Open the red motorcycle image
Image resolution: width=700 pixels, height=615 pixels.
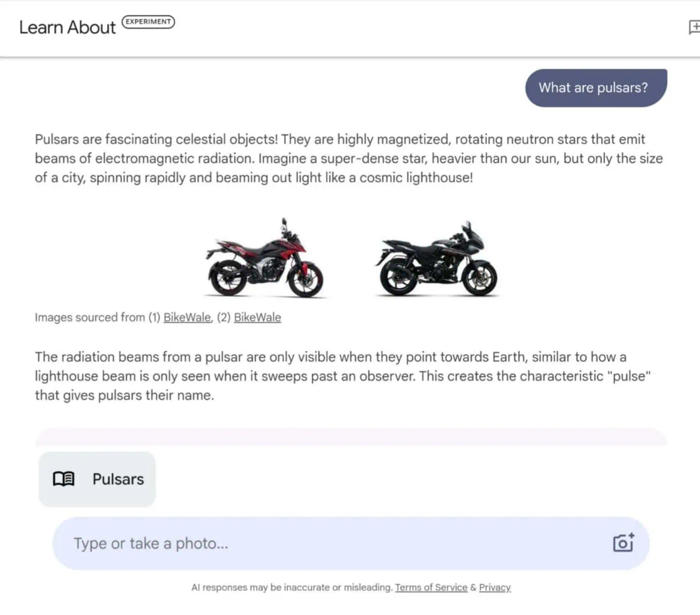point(266,259)
